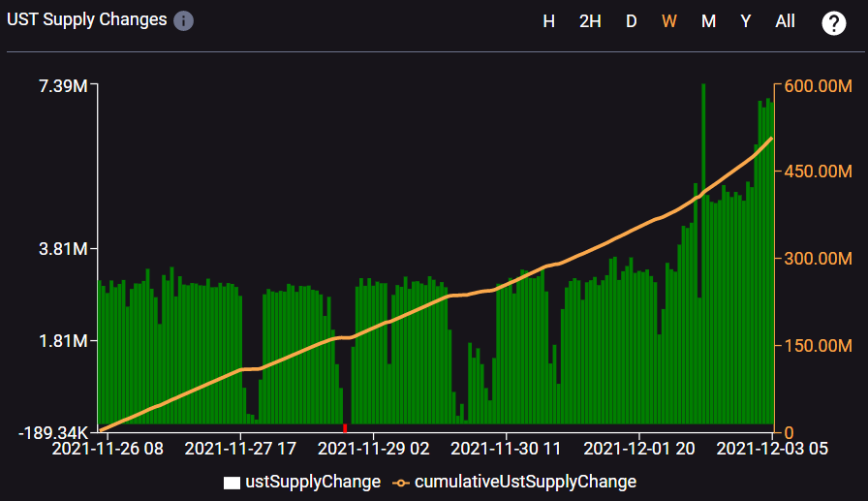868x501 pixels.
Task: Toggle the cumulativeUstSupplyChange legend series
Action: 514,482
